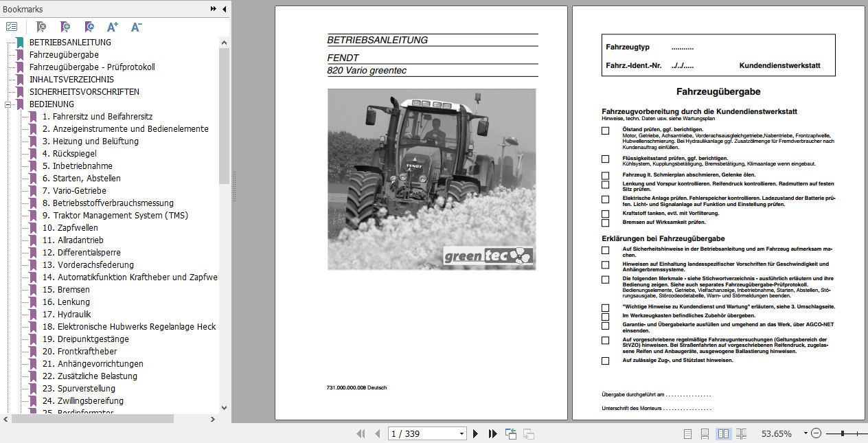This screenshot has width=868, height=443.
Task: Click the previous view icon
Action: tap(511, 433)
